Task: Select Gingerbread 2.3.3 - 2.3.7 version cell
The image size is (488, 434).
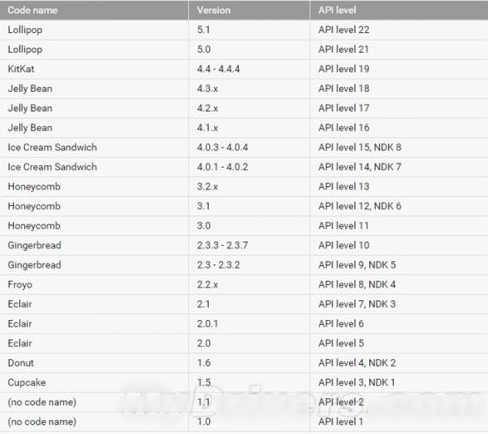Action: tap(249, 245)
